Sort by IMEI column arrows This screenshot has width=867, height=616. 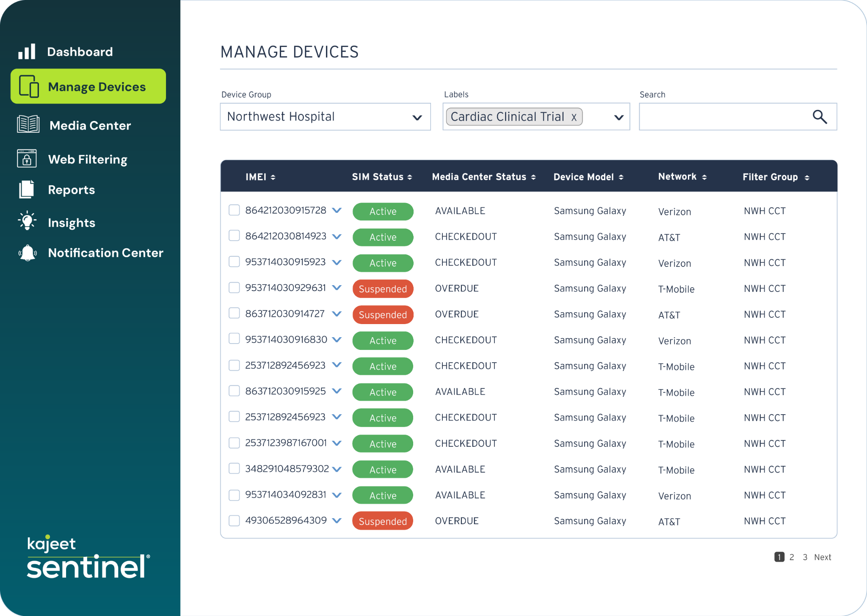tap(273, 177)
